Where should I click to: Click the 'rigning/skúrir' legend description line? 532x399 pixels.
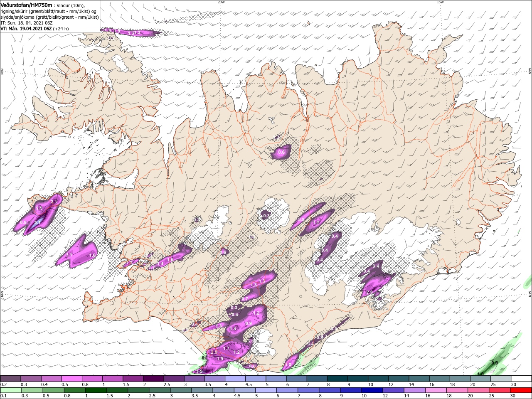click(x=47, y=11)
